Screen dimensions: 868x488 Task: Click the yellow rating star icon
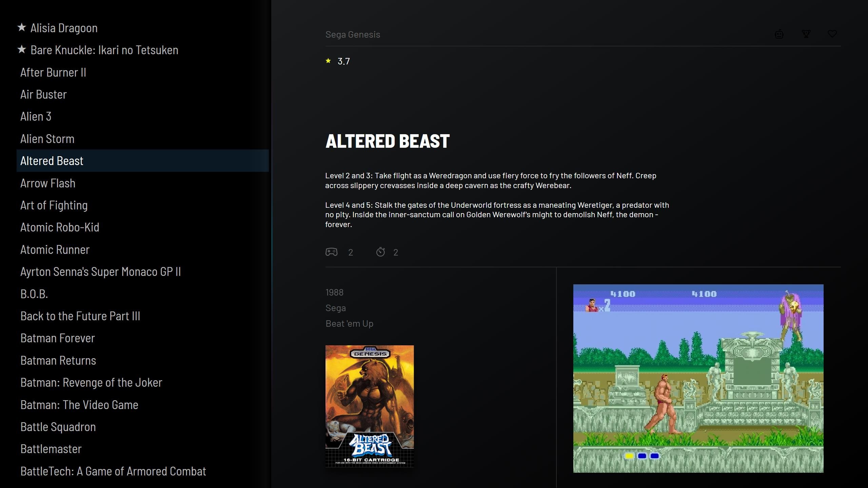(x=328, y=61)
